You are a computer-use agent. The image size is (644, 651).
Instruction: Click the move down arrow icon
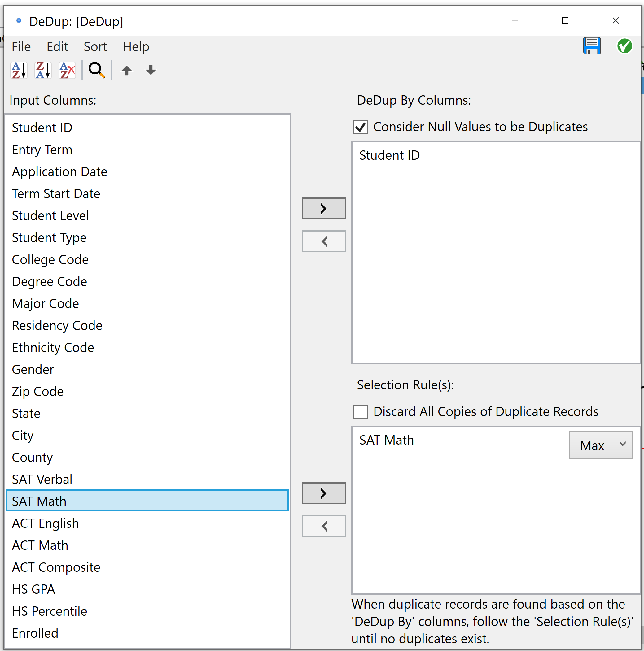tap(151, 70)
